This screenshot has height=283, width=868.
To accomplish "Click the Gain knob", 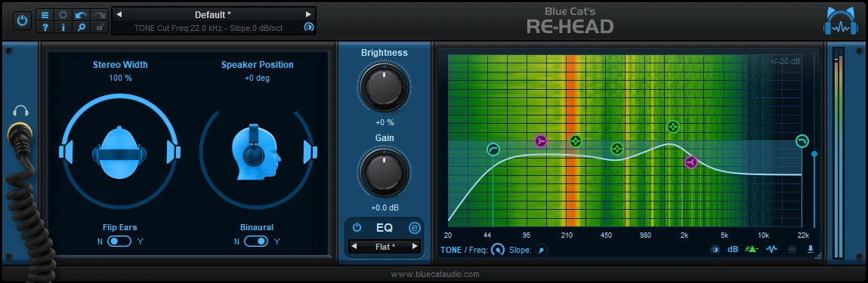I will pyautogui.click(x=385, y=172).
